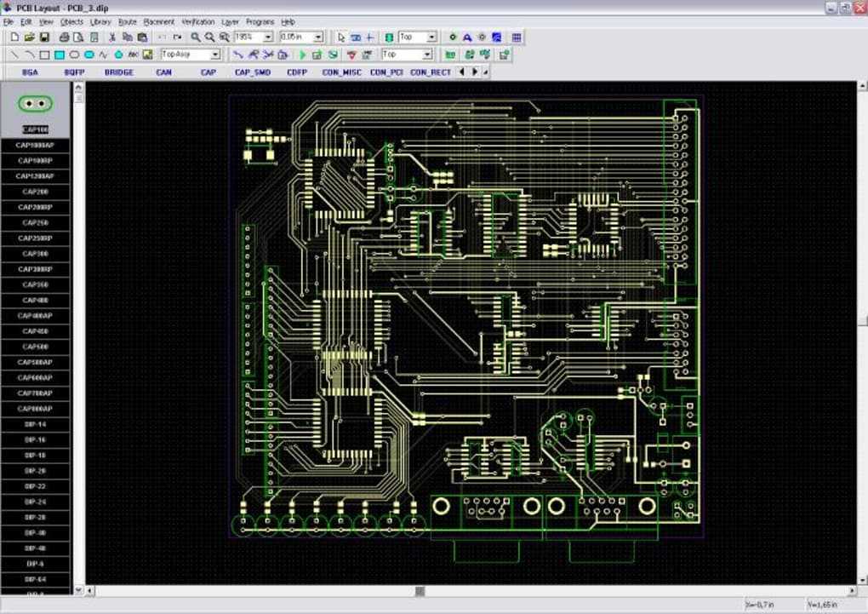868x614 pixels.
Task: Select the default arrow cursor mode
Action: point(341,37)
